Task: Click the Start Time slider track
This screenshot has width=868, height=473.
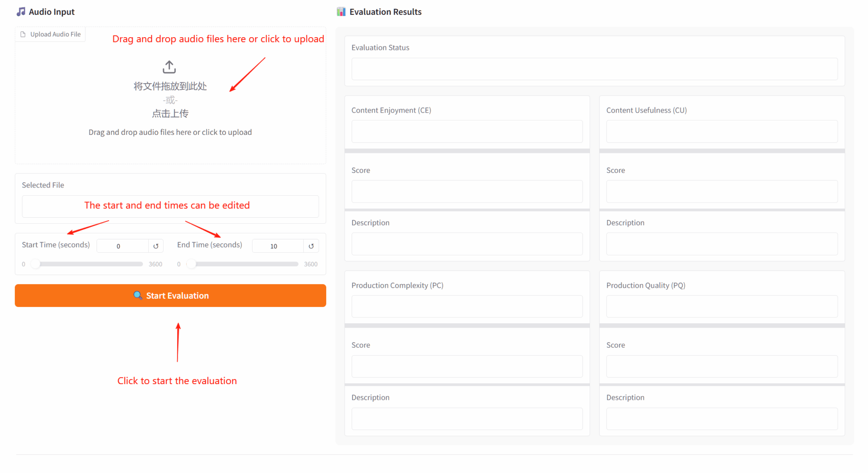Action: point(90,264)
